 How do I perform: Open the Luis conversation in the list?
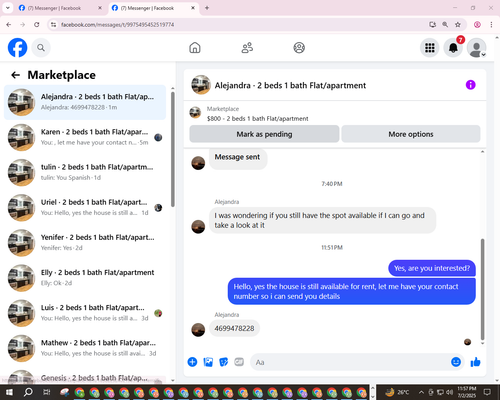(x=85, y=313)
